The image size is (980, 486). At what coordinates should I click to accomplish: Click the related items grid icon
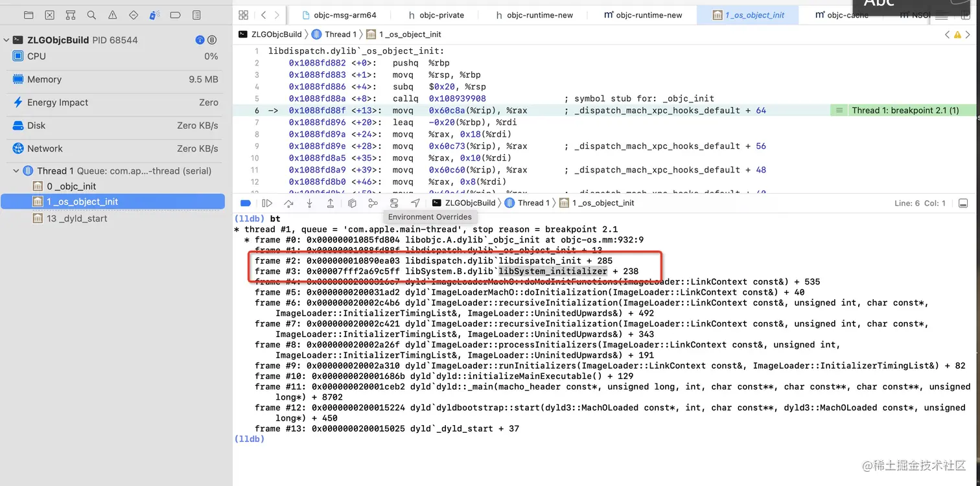[x=244, y=15]
